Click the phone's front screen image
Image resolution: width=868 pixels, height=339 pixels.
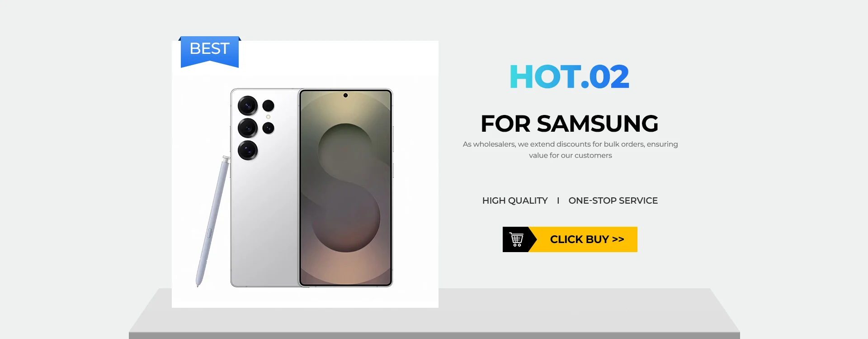coord(346,188)
